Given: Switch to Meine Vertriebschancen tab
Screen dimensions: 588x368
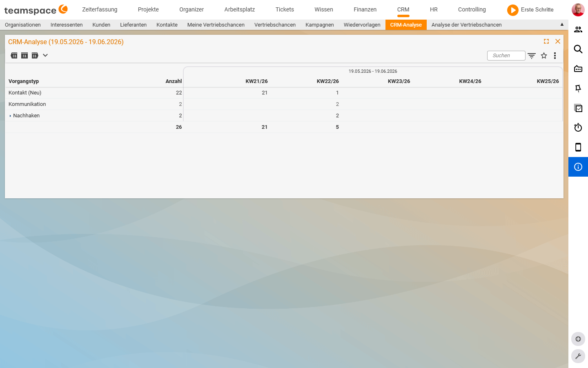Looking at the screenshot, I should pos(216,25).
